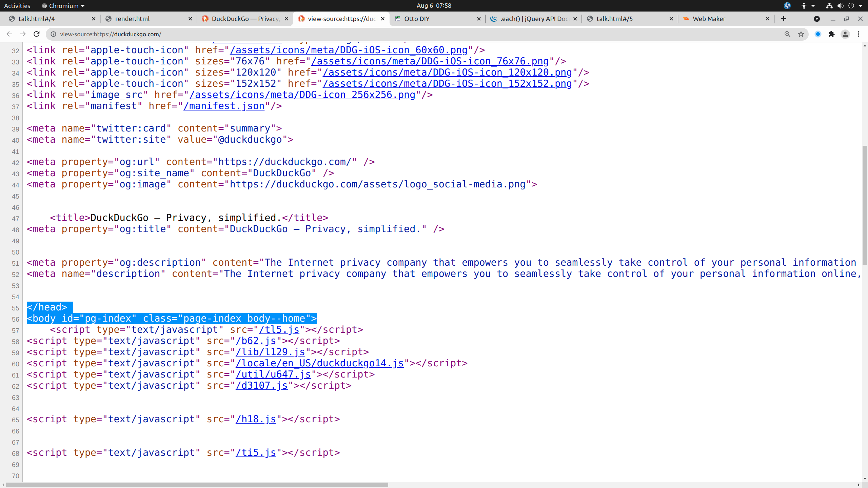Open the /util/u647.js script link

click(273, 374)
